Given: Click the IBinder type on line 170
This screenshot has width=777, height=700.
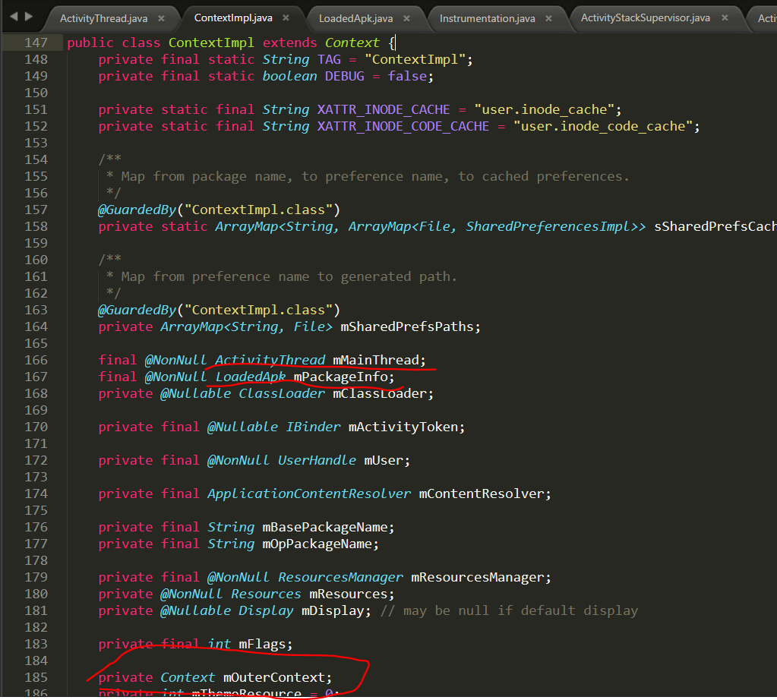Looking at the screenshot, I should tap(313, 427).
